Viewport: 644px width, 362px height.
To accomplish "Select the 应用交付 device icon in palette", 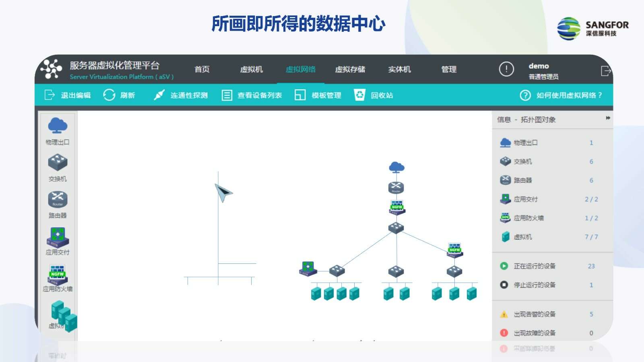I will click(58, 237).
